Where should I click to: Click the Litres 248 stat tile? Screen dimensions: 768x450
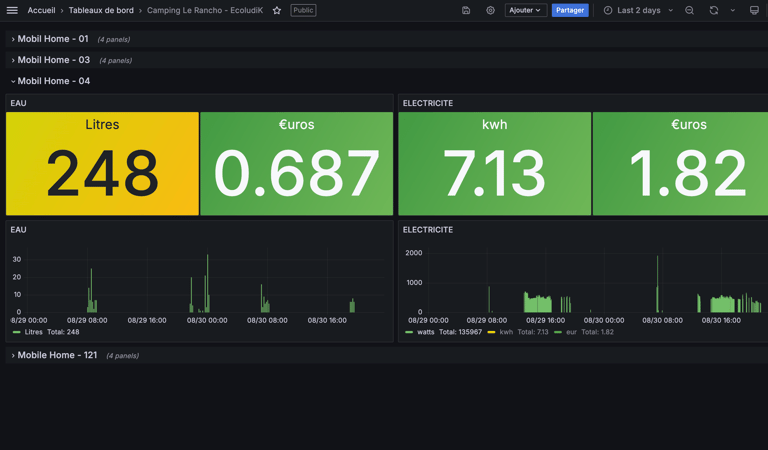[102, 164]
